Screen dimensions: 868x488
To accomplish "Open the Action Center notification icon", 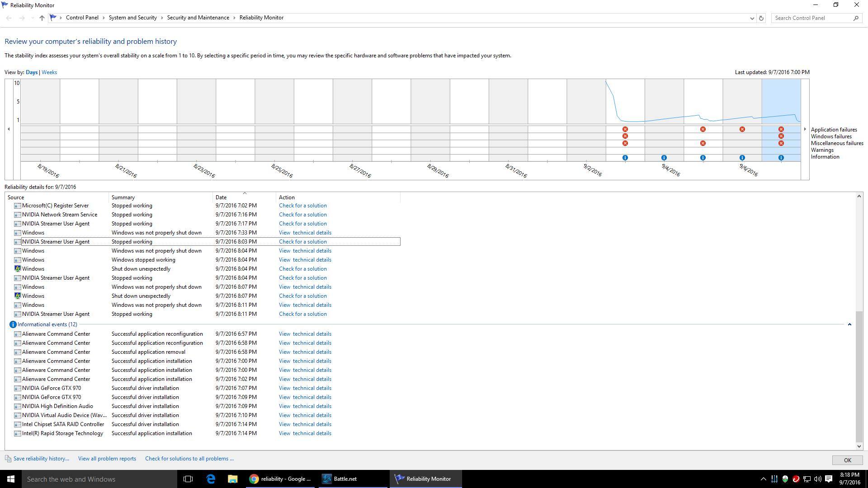I will (829, 479).
